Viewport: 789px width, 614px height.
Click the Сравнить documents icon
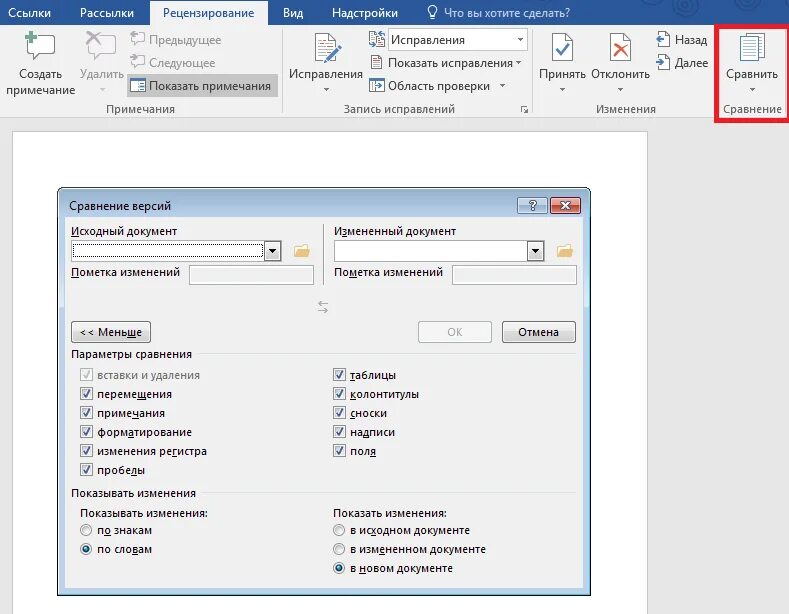pyautogui.click(x=752, y=47)
